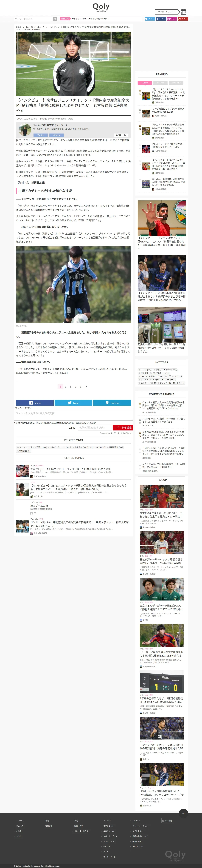This screenshot has width=202, height=868.
Task: Click the サッカーカレンダー button
Action: (167, 12)
